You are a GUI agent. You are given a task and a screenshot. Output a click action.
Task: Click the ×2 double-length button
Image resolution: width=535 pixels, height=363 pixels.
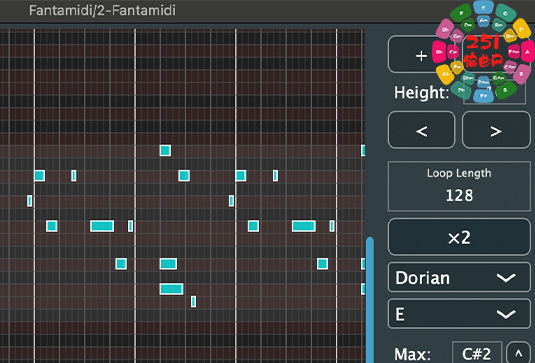point(459,237)
